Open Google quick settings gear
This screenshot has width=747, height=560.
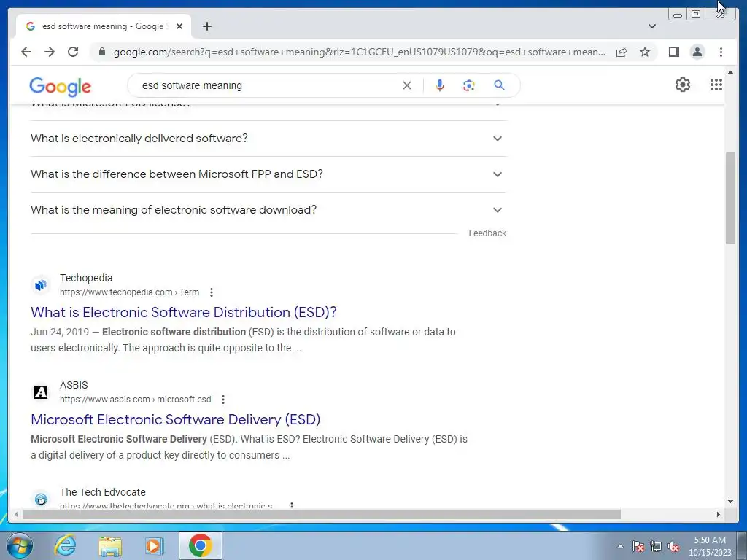(x=683, y=85)
